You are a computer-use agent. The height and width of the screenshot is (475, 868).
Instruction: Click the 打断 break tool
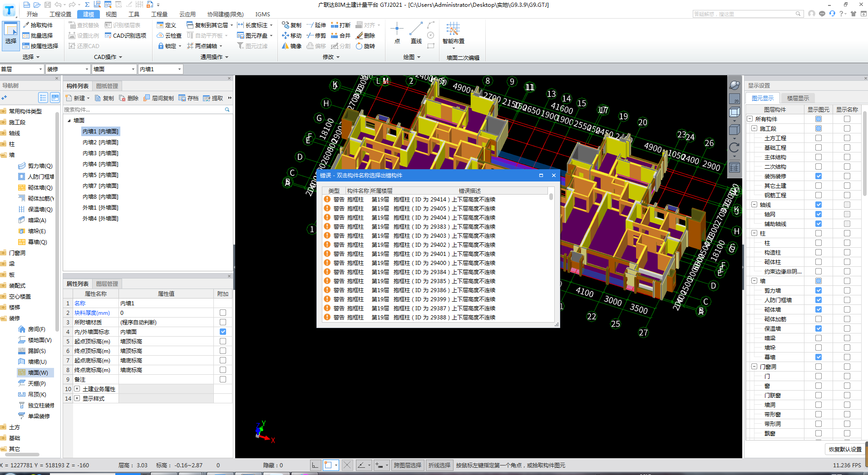point(340,25)
